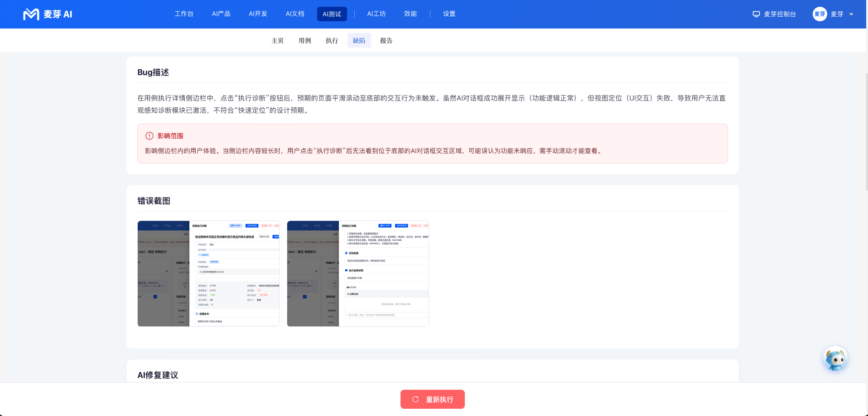Click the 错误截图 heading
868x416 pixels.
154,201
